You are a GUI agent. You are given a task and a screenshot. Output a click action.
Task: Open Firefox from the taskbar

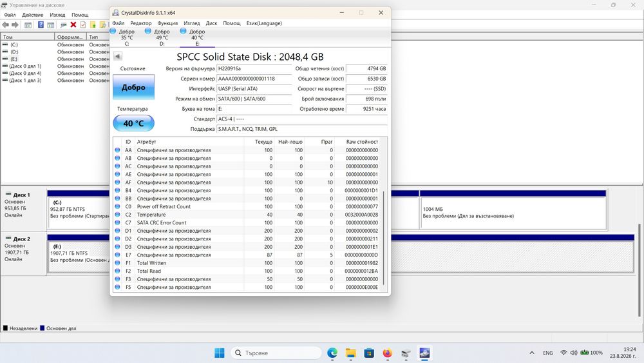click(387, 353)
